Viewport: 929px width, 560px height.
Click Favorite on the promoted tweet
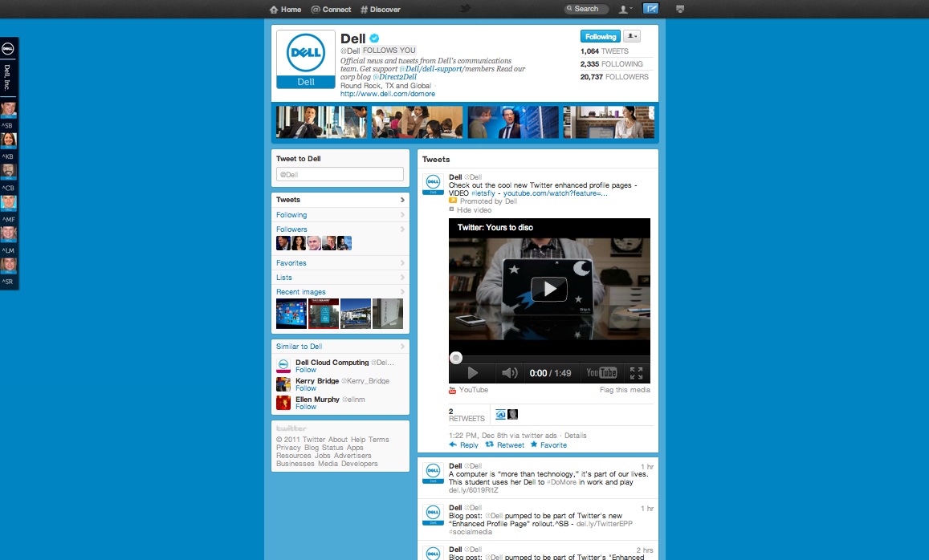[x=548, y=445]
